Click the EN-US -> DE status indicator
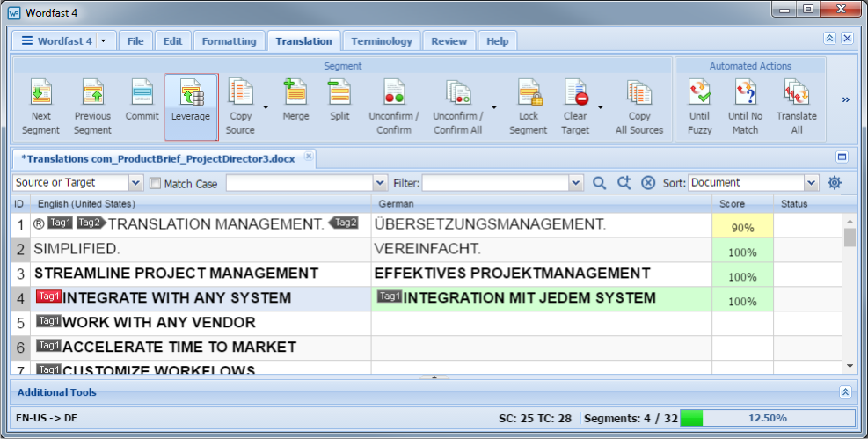Image resolution: width=868 pixels, height=439 pixels. tap(47, 418)
